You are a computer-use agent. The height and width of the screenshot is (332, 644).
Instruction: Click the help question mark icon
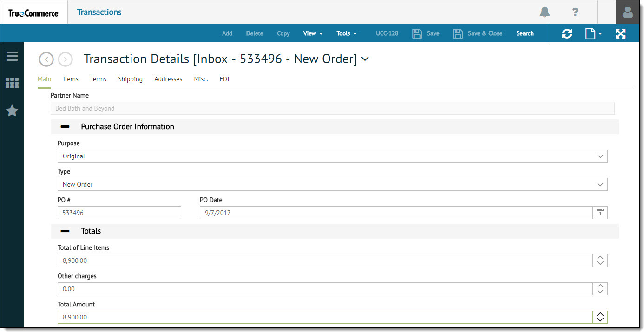click(575, 12)
